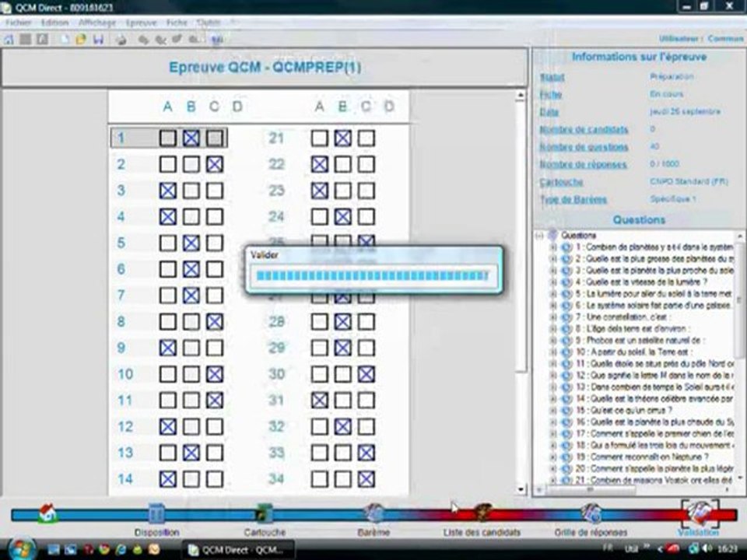The width and height of the screenshot is (747, 560).
Task: Click the Cartouche link in the info panel
Action: click(561, 182)
